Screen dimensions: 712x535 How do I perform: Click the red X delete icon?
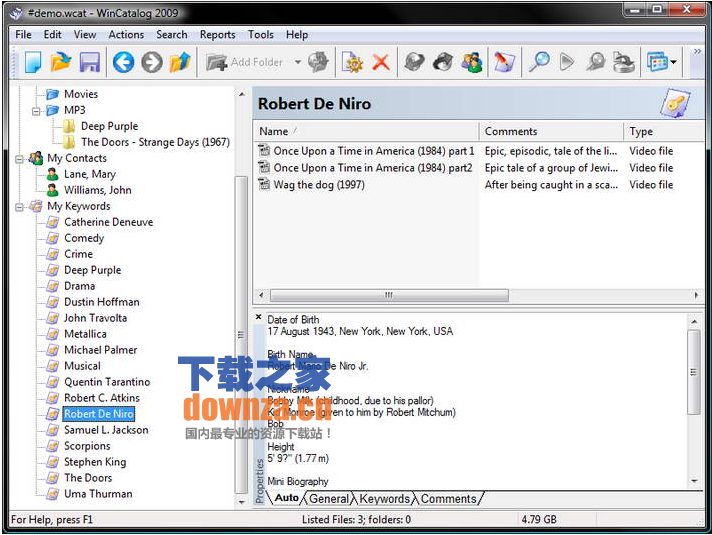(381, 62)
